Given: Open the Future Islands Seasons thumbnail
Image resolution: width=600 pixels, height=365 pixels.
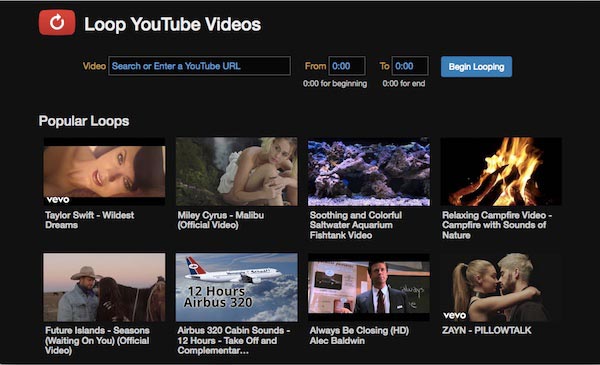Looking at the screenshot, I should coord(104,287).
